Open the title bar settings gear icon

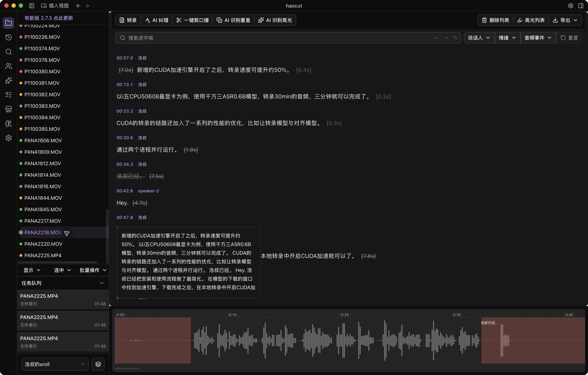click(570, 6)
